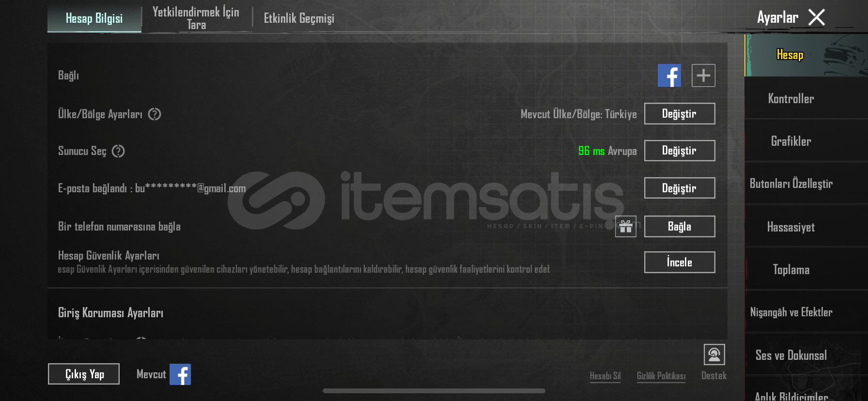868x401 pixels.
Task: Open the Gizlilik Politikası link
Action: pos(661,376)
